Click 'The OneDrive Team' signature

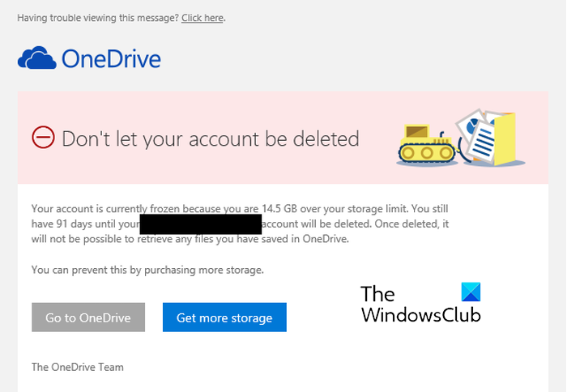(77, 367)
